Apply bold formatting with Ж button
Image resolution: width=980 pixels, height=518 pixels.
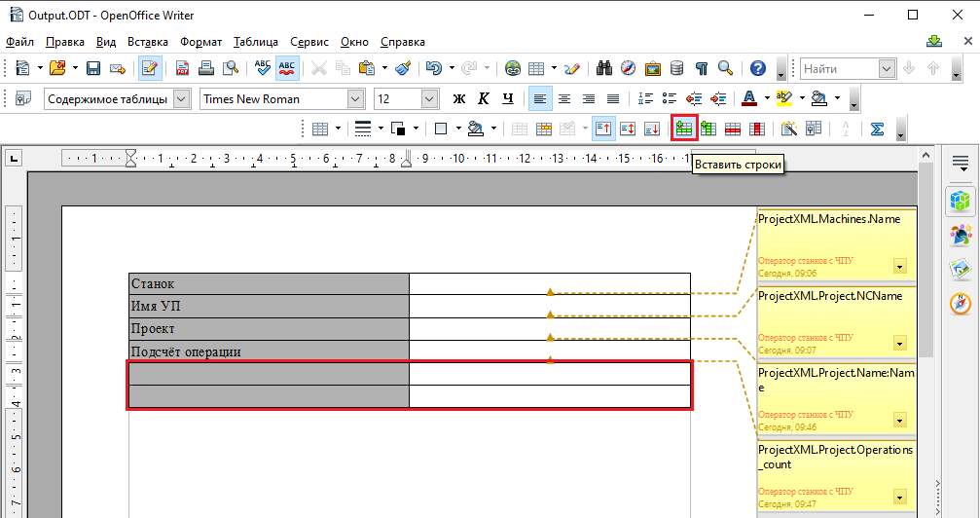(x=459, y=98)
